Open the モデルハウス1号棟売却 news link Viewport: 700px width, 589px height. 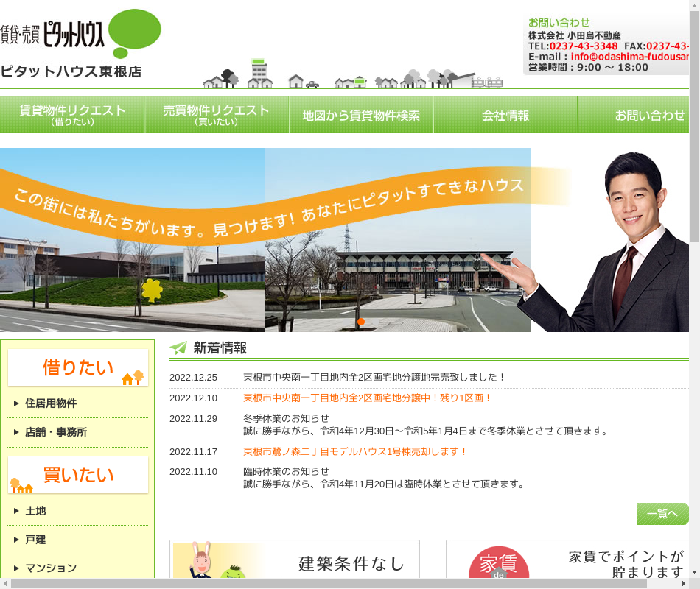coord(355,451)
